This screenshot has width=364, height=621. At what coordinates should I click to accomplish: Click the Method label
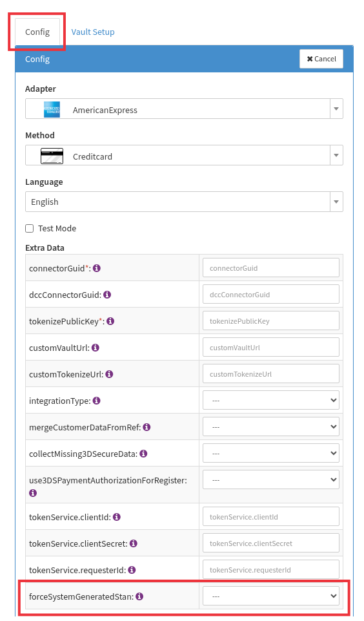click(40, 136)
